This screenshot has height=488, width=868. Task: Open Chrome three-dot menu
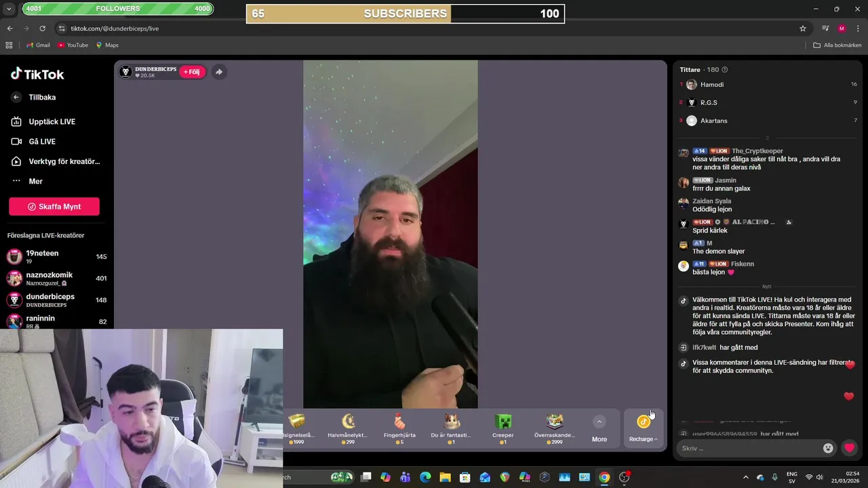(858, 28)
